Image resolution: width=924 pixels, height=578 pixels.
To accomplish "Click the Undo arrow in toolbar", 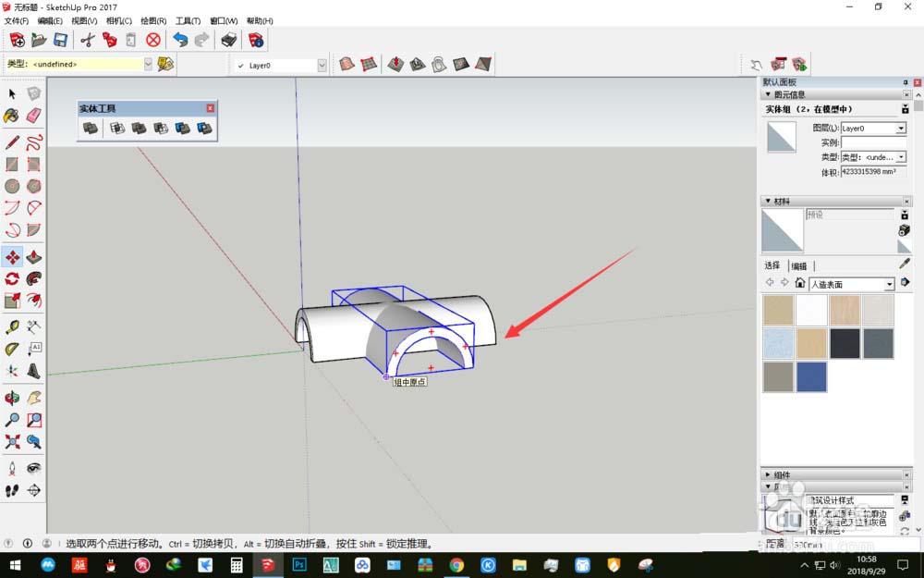I will tap(180, 40).
